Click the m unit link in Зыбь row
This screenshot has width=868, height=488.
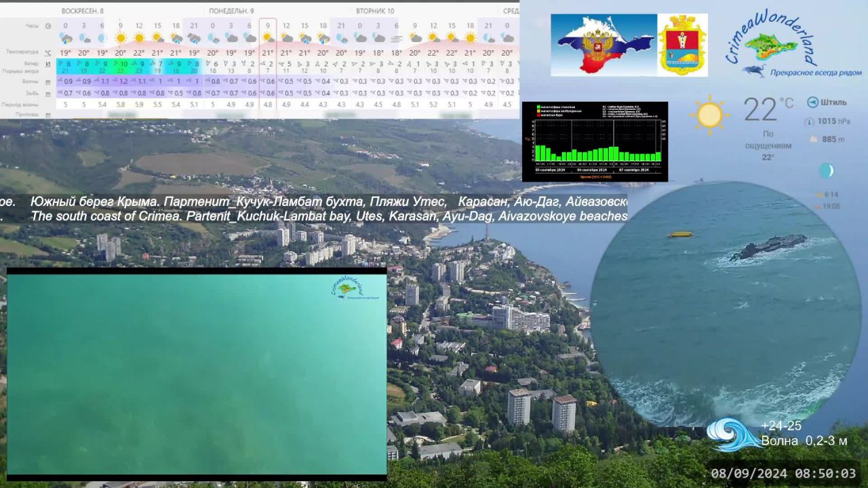coord(48,93)
